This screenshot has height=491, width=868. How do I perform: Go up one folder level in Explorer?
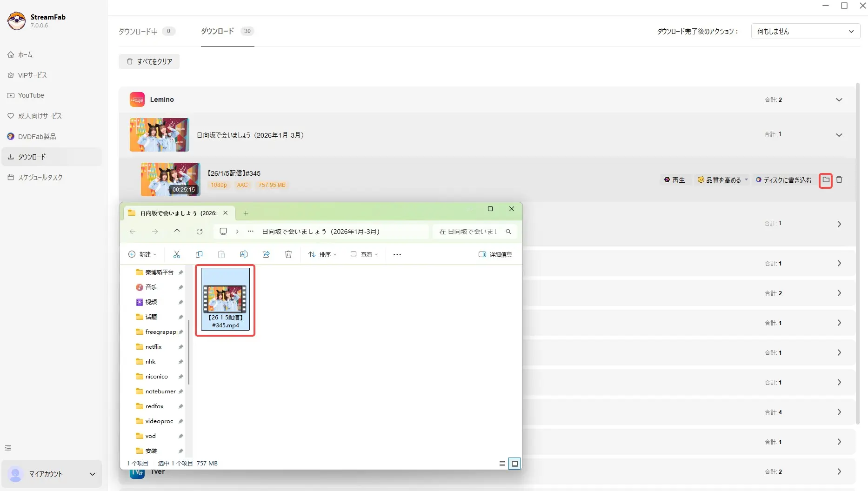pos(177,232)
